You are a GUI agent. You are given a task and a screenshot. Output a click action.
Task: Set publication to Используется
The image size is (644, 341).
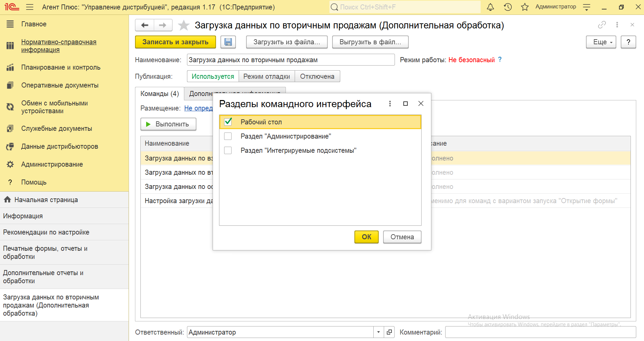pyautogui.click(x=213, y=76)
